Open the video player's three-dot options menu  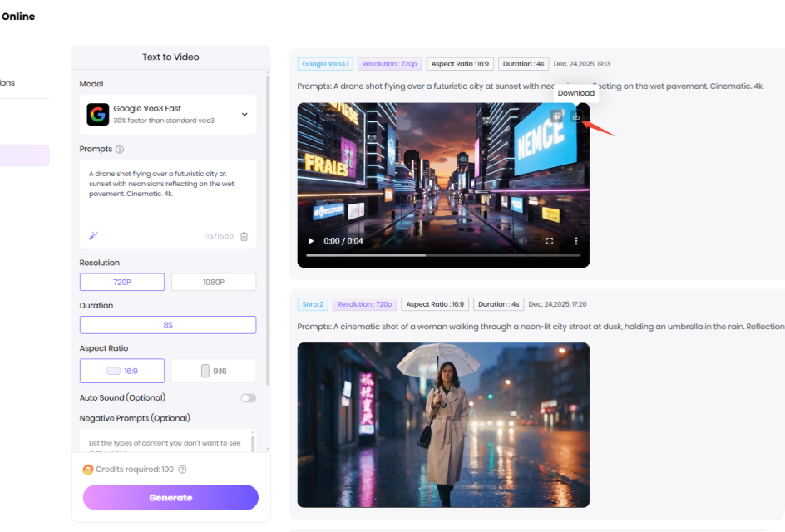click(x=575, y=240)
